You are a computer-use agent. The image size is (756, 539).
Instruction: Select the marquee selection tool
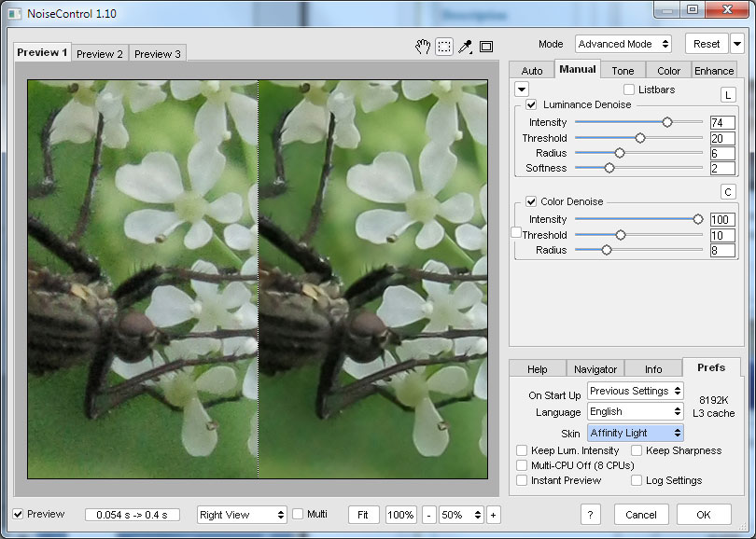(x=444, y=47)
